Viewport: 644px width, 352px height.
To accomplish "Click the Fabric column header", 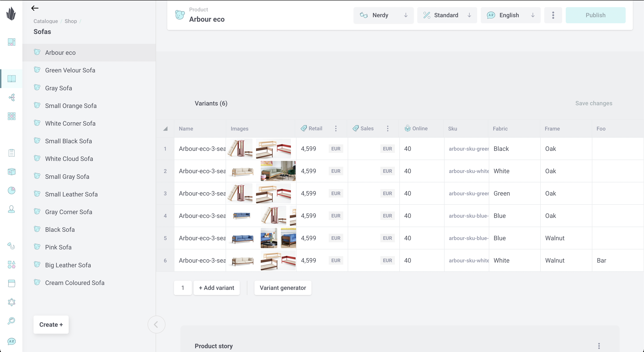I will click(x=514, y=129).
